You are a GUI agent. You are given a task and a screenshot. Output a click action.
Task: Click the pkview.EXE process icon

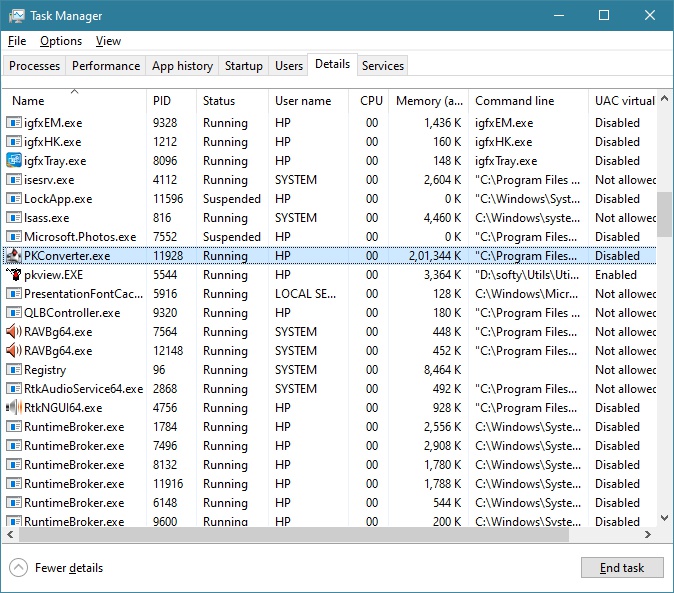[14, 275]
